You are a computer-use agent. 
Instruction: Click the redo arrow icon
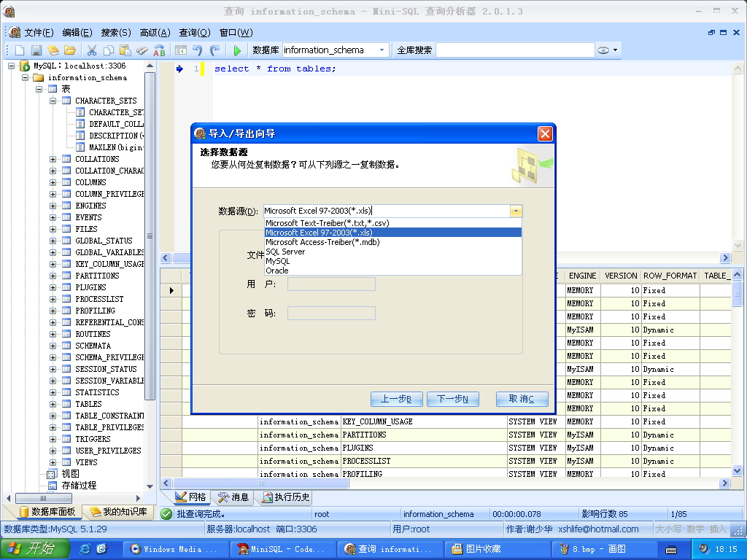(x=215, y=50)
